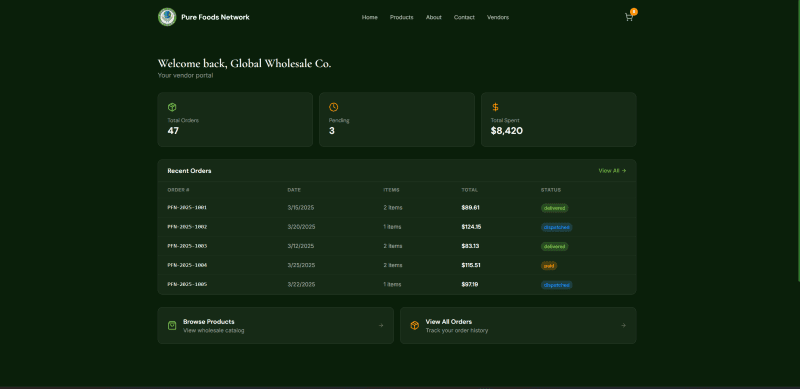Click the Recent Orders heading
800x389 pixels.
click(189, 171)
